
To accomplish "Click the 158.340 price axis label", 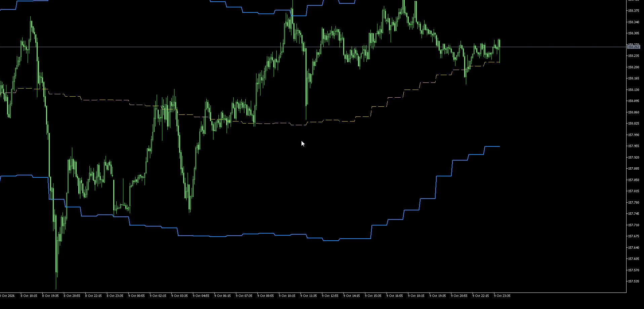I will [x=634, y=22].
